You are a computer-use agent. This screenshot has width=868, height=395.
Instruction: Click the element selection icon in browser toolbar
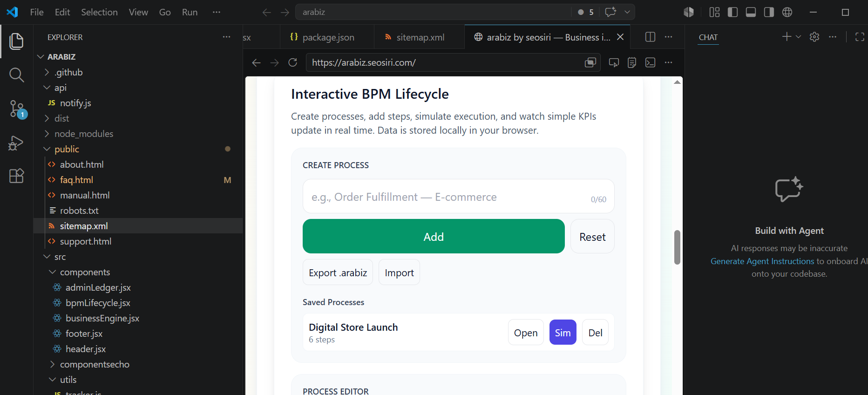(614, 62)
